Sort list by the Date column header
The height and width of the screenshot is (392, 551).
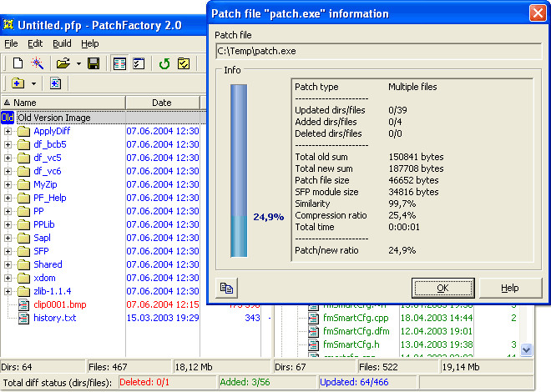click(162, 103)
